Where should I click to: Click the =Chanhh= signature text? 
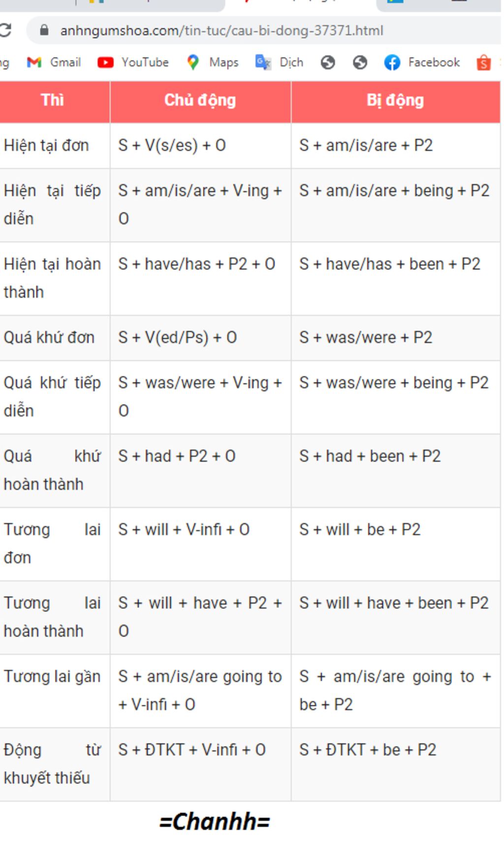(x=215, y=822)
